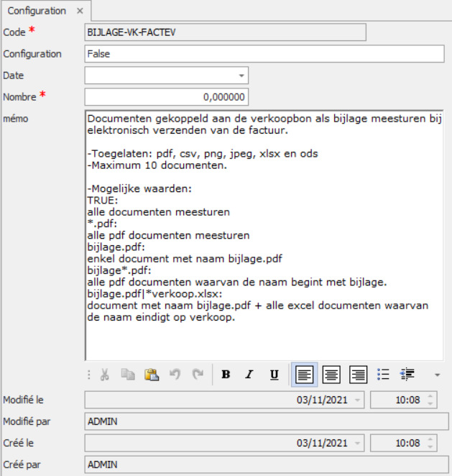452x476 pixels.
Task: Align memo text left
Action: (x=304, y=375)
